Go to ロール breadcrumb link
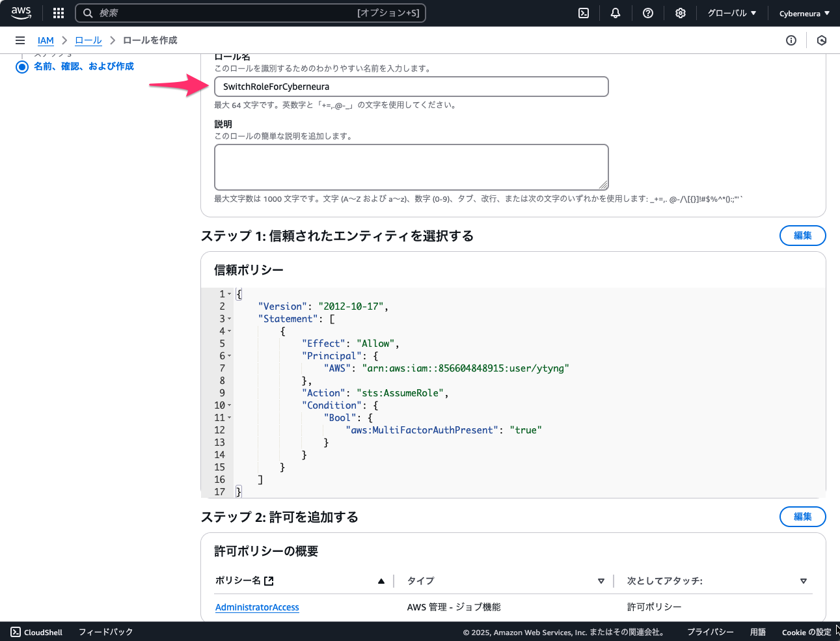The width and height of the screenshot is (840, 641). tap(88, 40)
